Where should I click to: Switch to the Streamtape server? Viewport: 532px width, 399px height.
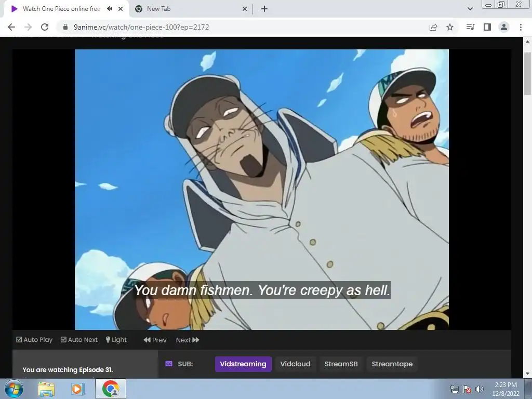[392, 364]
